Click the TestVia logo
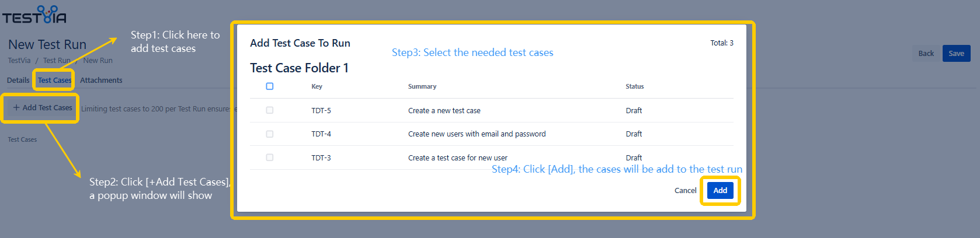980x238 pixels. click(x=34, y=15)
